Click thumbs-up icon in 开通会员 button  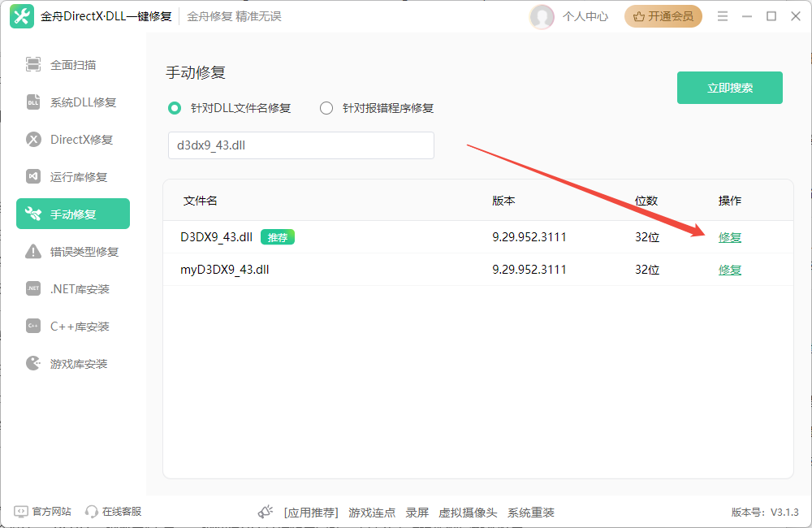coord(638,16)
